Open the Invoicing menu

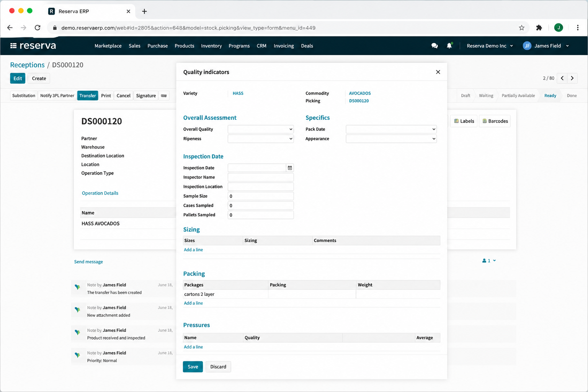pyautogui.click(x=284, y=46)
